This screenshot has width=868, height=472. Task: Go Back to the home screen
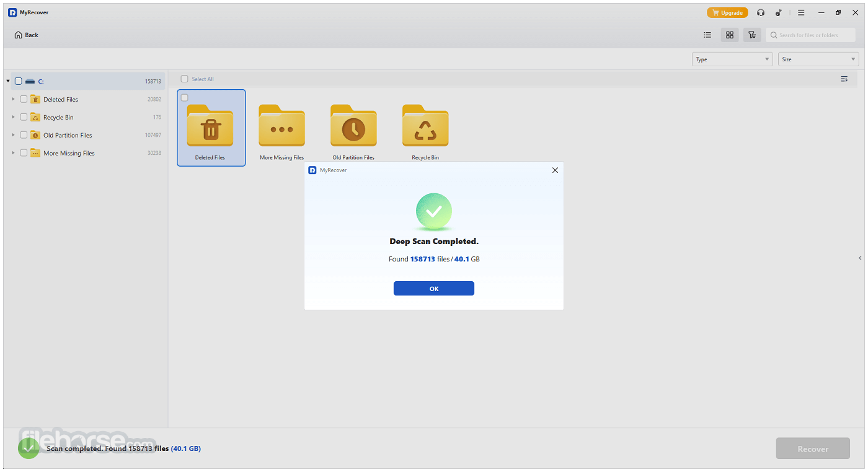pyautogui.click(x=26, y=35)
